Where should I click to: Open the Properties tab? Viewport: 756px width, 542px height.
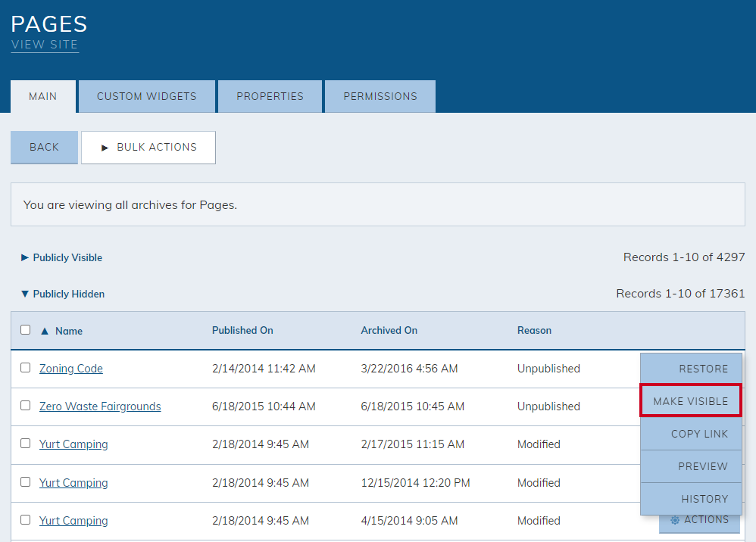(x=270, y=96)
